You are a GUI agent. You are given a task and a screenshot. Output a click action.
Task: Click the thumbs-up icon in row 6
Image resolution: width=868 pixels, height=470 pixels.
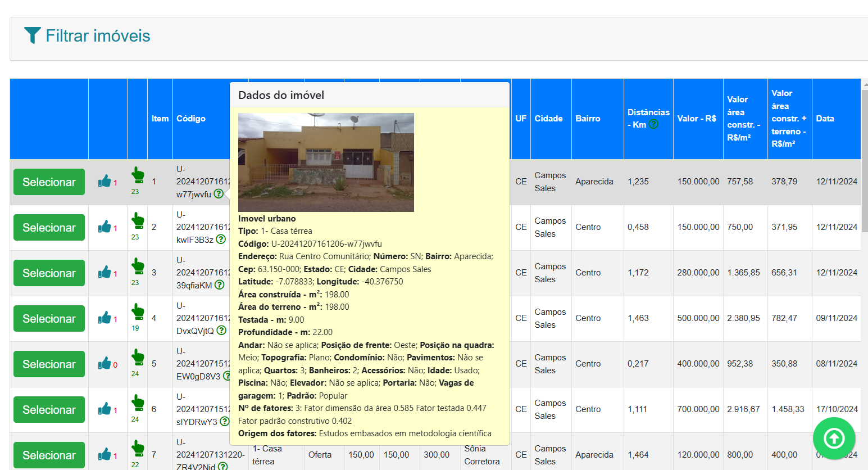104,409
